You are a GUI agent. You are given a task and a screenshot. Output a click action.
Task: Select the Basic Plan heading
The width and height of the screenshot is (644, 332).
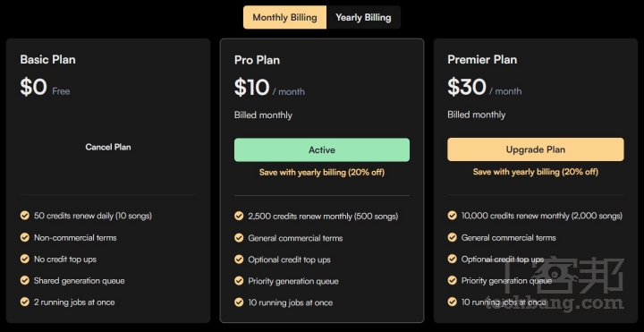(x=47, y=60)
